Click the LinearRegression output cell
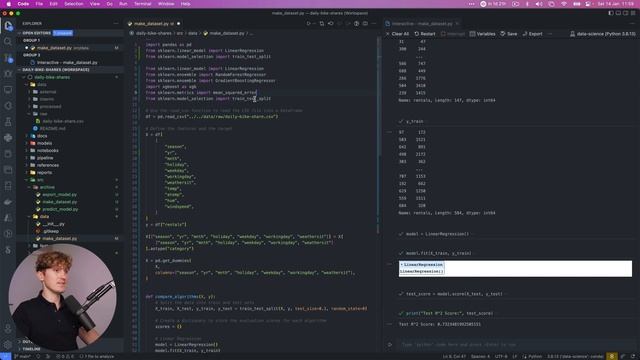This screenshot has width=640, height=360. point(515,268)
